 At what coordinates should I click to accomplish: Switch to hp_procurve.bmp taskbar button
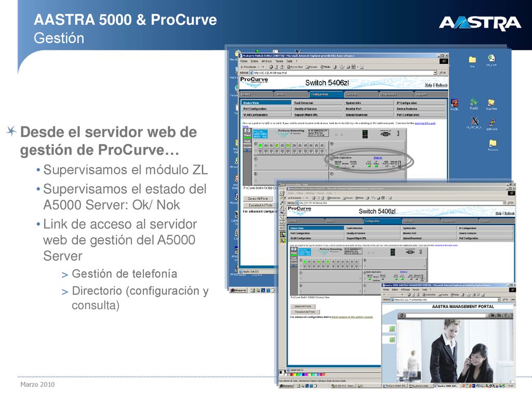pos(420,386)
